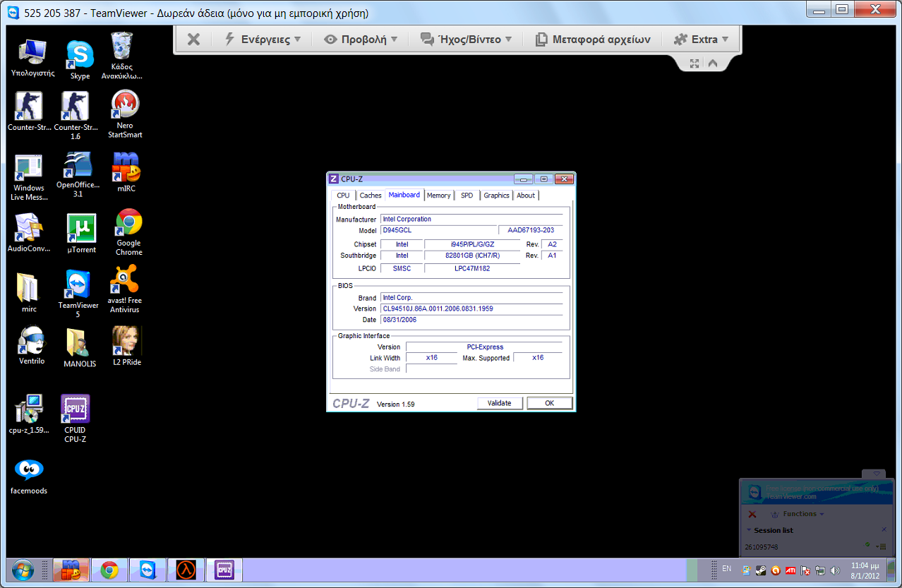The height and width of the screenshot is (588, 902).
Task: Select the mirc folder icon
Action: [29, 293]
